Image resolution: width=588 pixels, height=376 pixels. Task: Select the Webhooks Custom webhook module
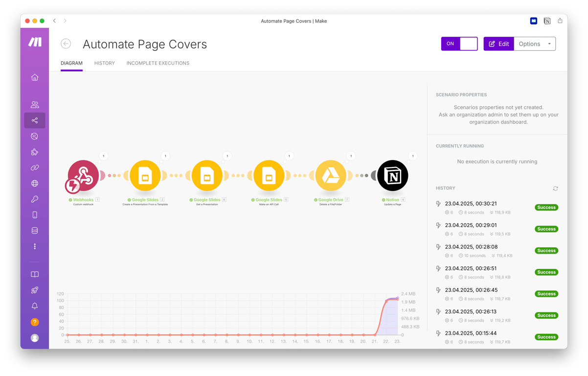click(x=83, y=175)
